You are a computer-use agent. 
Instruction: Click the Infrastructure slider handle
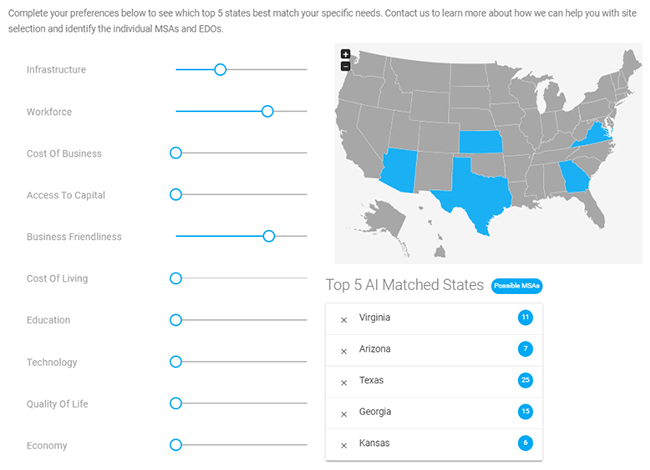coord(220,70)
